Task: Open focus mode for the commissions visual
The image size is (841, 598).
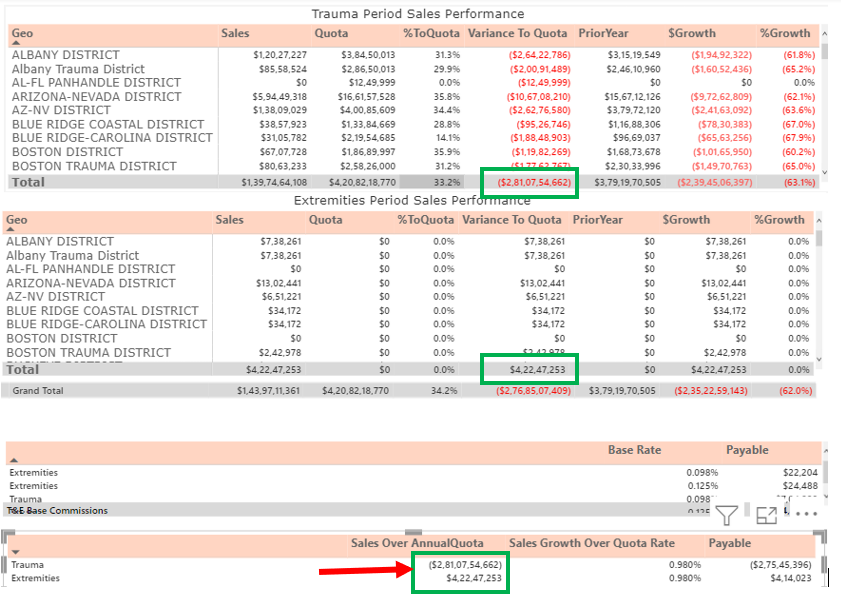Action: tap(767, 515)
